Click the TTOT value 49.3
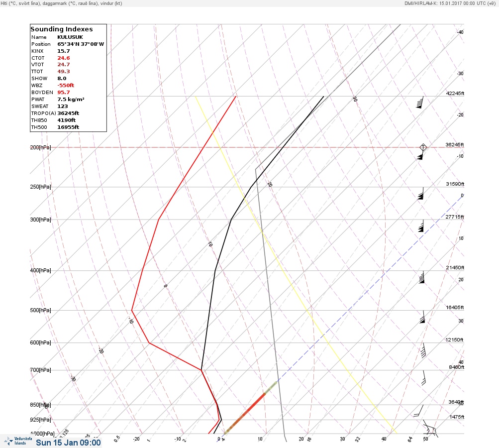Screen dimensions: 499x448 point(63,72)
